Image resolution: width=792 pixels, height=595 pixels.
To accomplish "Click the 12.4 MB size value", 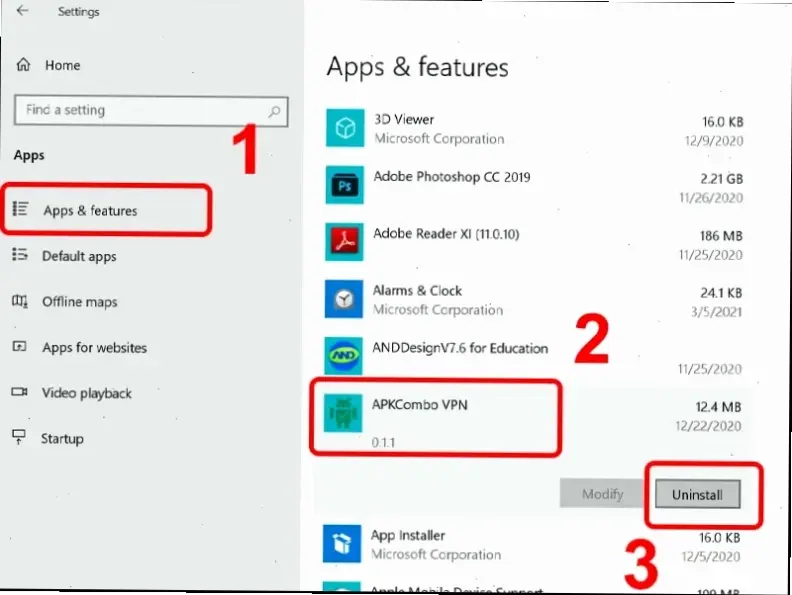I will [718, 407].
